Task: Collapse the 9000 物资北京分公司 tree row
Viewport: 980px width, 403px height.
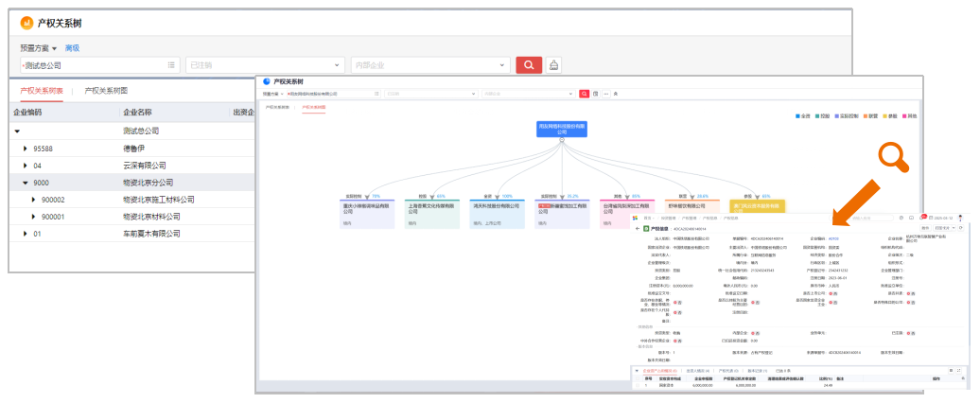Action: 26,183
